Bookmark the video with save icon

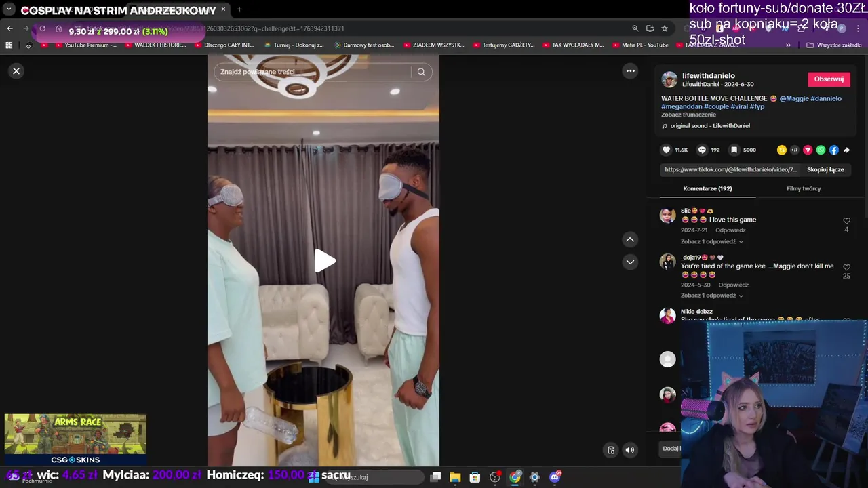pyautogui.click(x=734, y=150)
